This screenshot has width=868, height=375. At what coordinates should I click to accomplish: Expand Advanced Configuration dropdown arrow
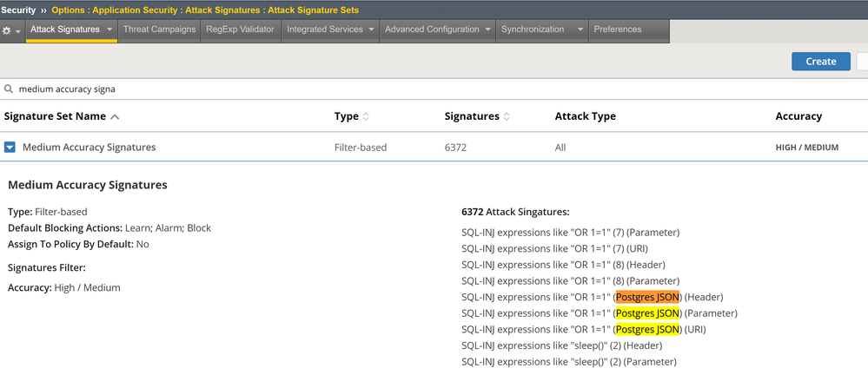click(487, 30)
